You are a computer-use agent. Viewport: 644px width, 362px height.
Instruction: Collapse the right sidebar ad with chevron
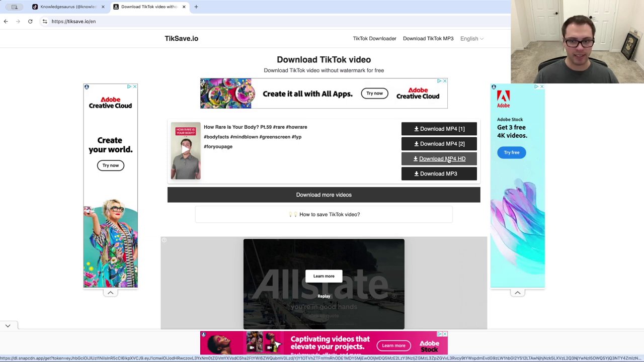517,293
